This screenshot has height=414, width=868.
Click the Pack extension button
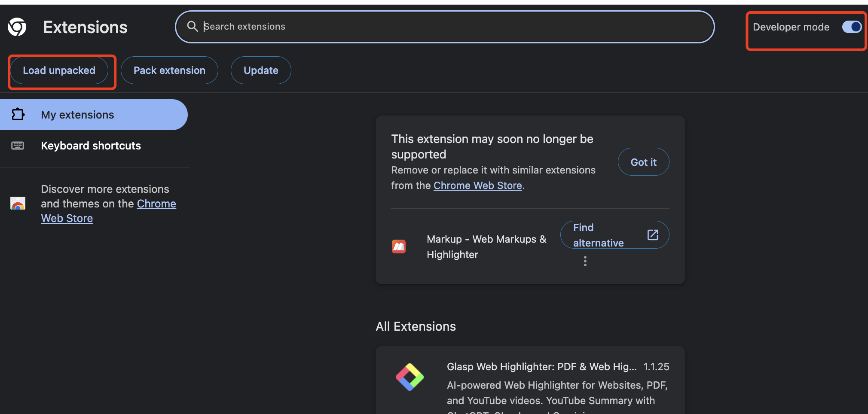(169, 70)
